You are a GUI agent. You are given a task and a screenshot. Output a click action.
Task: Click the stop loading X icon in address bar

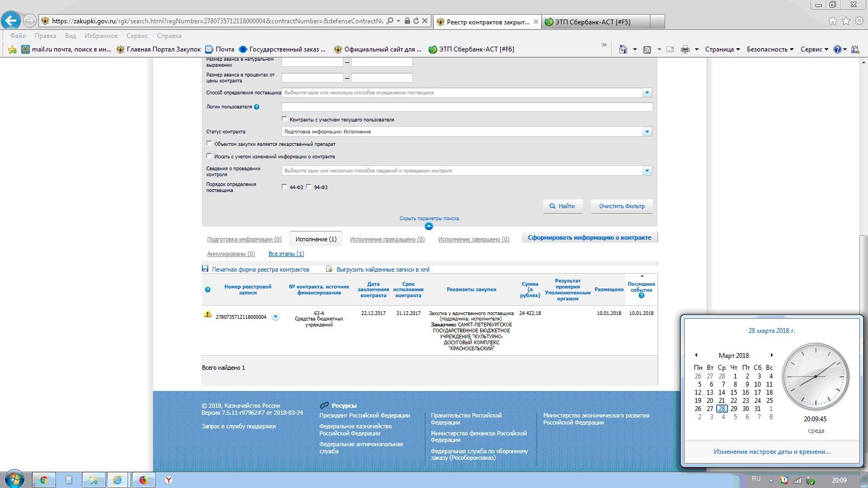pyautogui.click(x=425, y=21)
